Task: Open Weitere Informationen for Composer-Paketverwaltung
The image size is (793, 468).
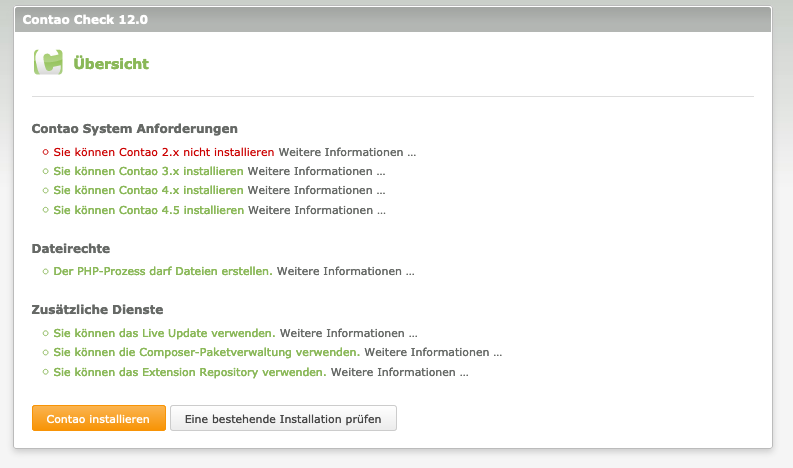Action: coord(432,352)
